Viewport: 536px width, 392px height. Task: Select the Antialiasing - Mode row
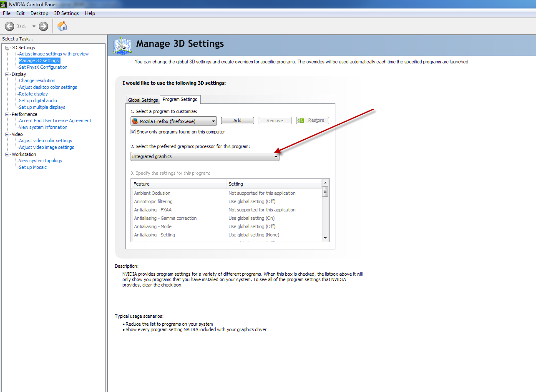(226, 226)
